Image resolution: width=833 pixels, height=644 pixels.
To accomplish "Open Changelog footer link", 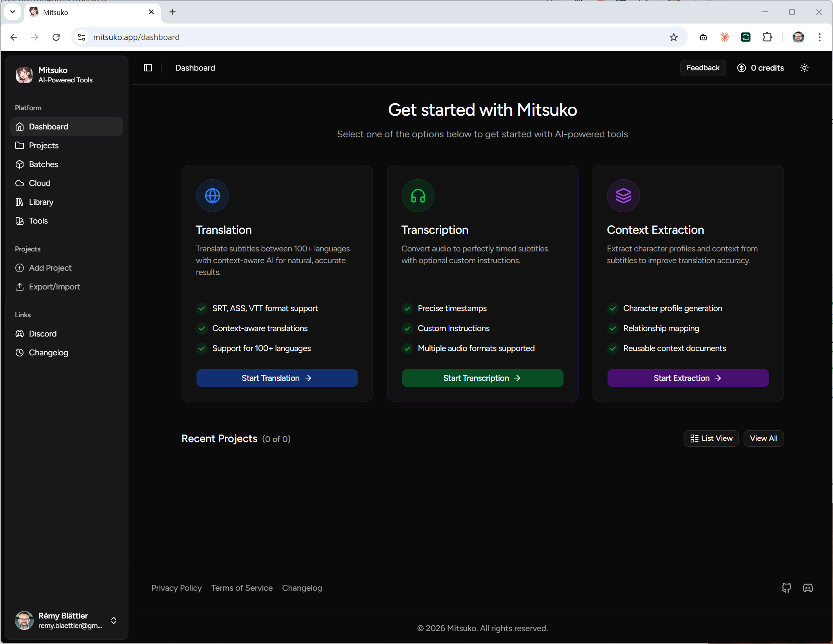I will 302,588.
